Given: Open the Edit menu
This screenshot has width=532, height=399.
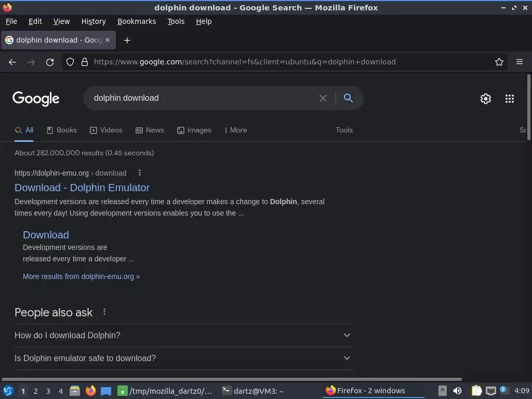Looking at the screenshot, I should point(35,21).
